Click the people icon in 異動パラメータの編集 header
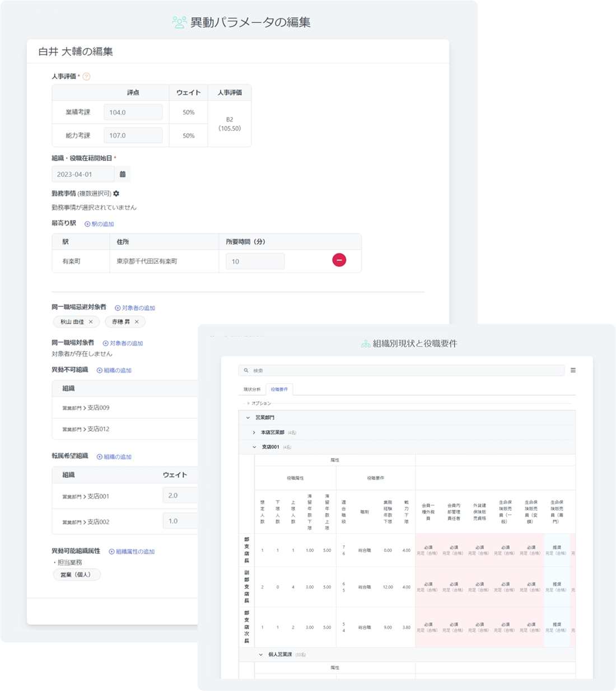The image size is (616, 691). 179,22
